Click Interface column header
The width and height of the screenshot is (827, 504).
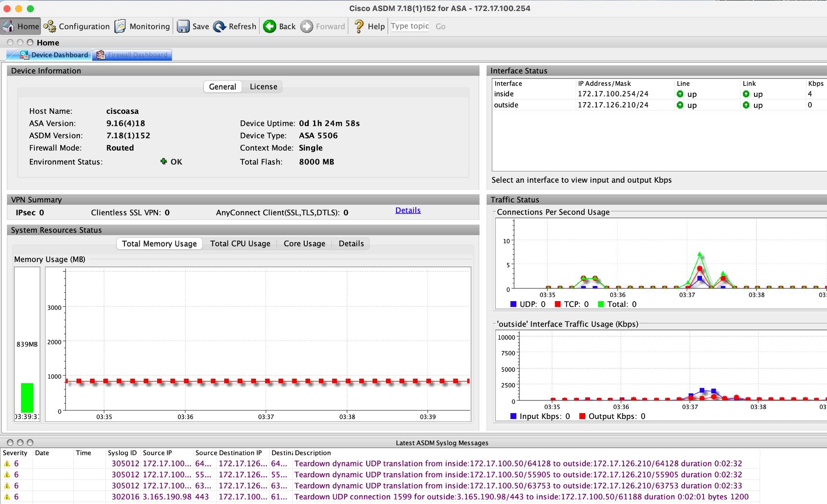(534, 84)
